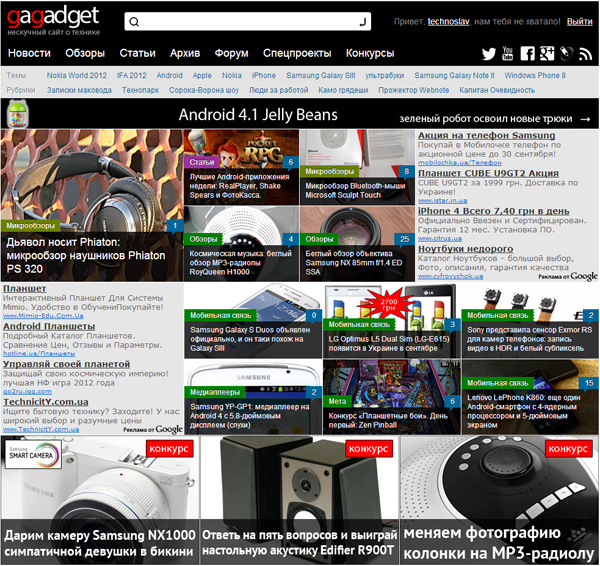The image size is (600, 566).
Task: Open ad link Акция на телефон Samsung
Action: pyautogui.click(x=486, y=135)
